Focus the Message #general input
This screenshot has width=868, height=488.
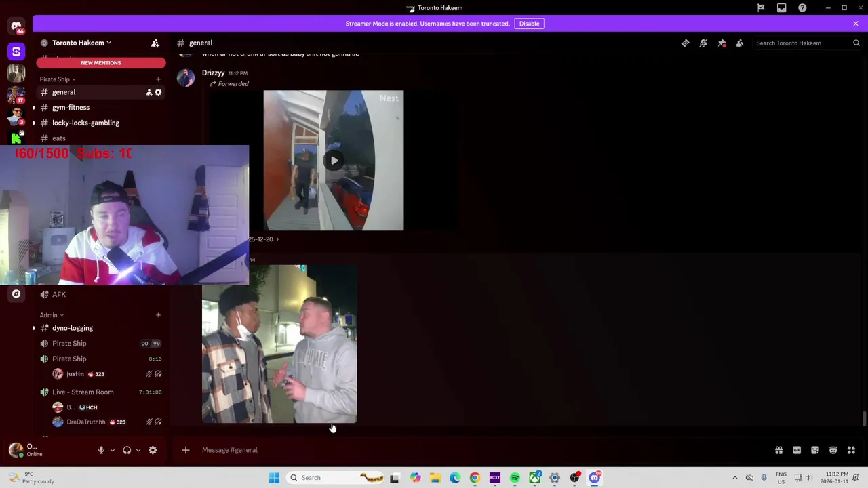coord(475,450)
